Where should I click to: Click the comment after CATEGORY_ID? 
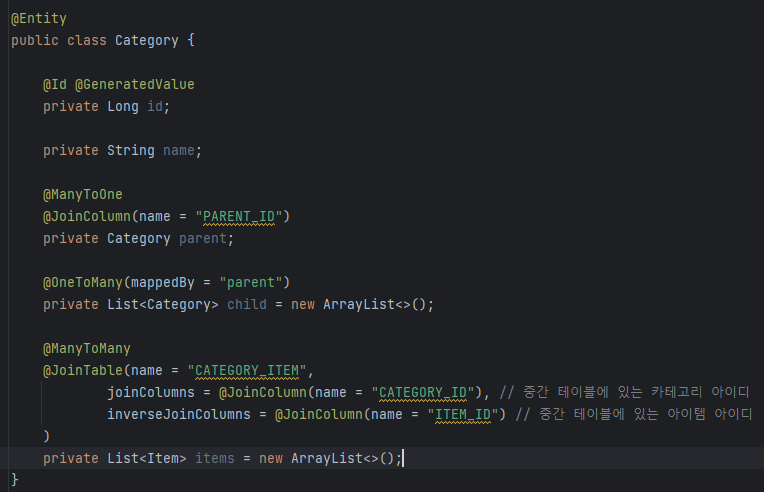(x=624, y=392)
